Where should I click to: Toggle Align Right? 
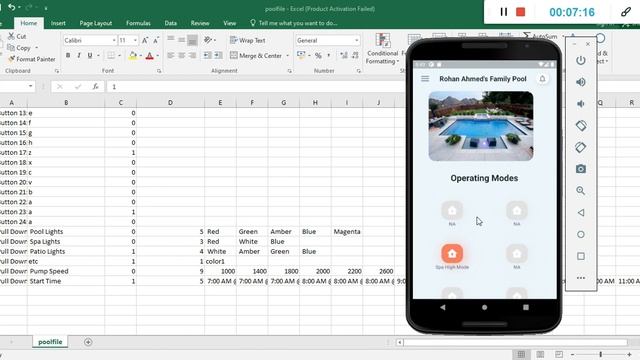(x=192, y=56)
